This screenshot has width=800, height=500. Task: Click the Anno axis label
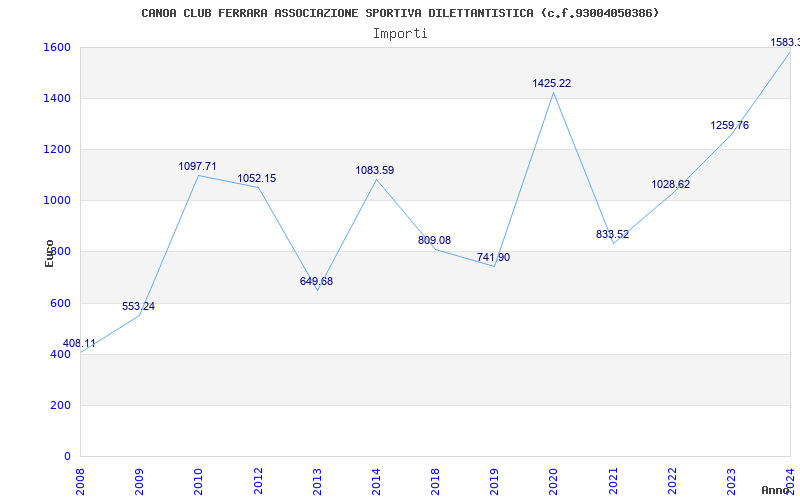tap(776, 490)
